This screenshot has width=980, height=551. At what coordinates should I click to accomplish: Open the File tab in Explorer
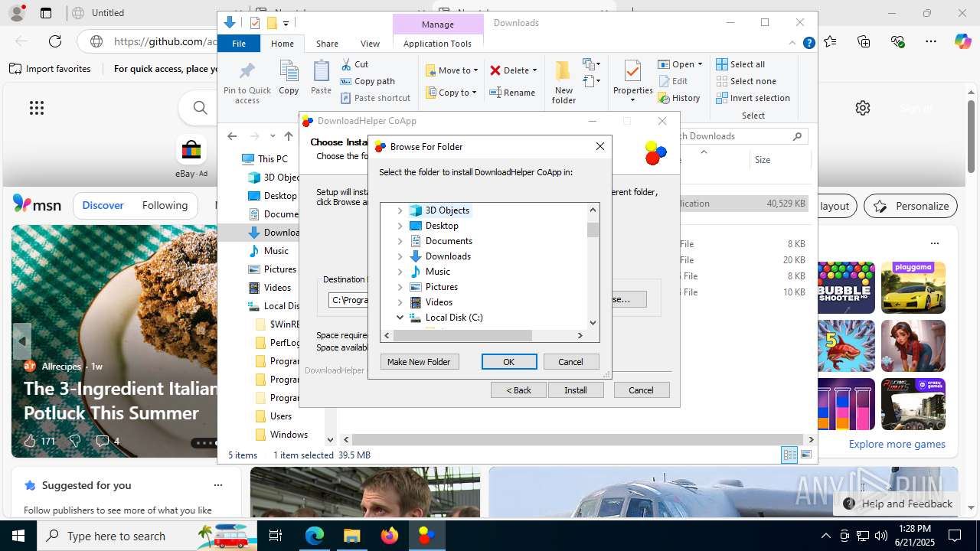pyautogui.click(x=239, y=44)
